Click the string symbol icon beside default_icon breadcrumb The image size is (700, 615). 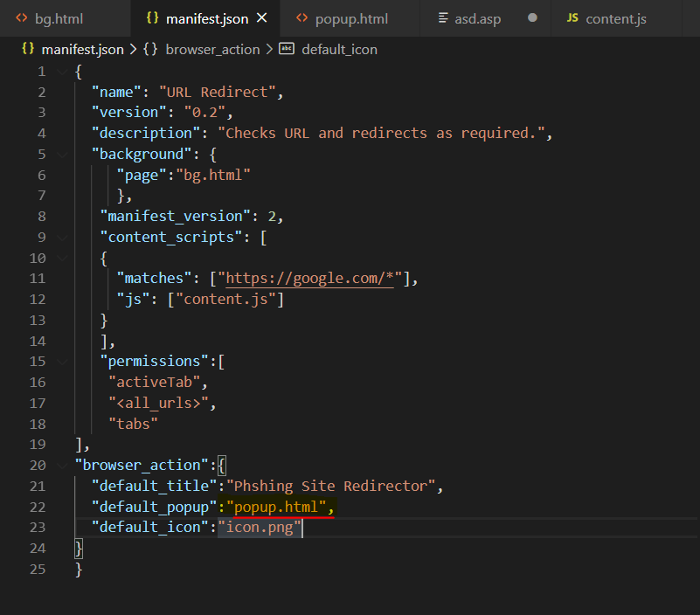pyautogui.click(x=287, y=49)
